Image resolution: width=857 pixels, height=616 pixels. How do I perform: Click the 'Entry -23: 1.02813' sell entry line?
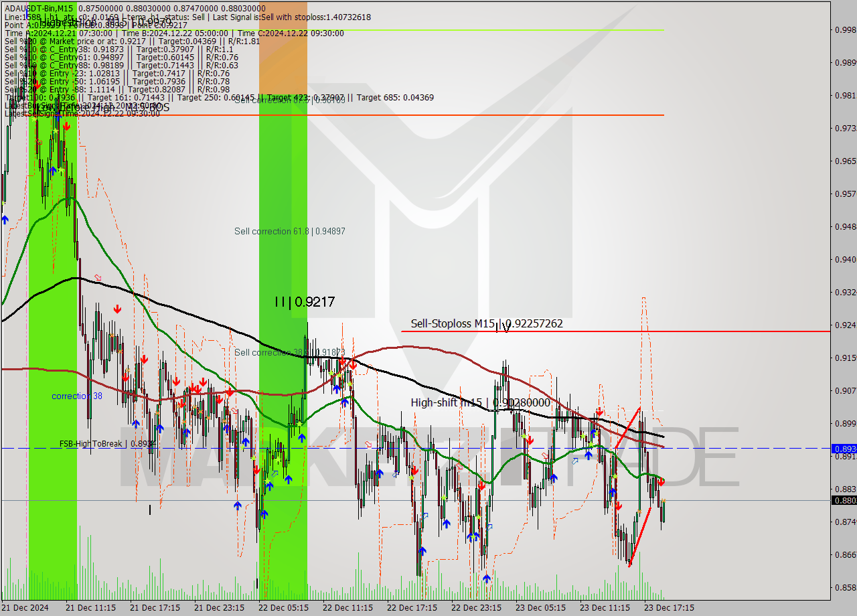tap(117, 73)
